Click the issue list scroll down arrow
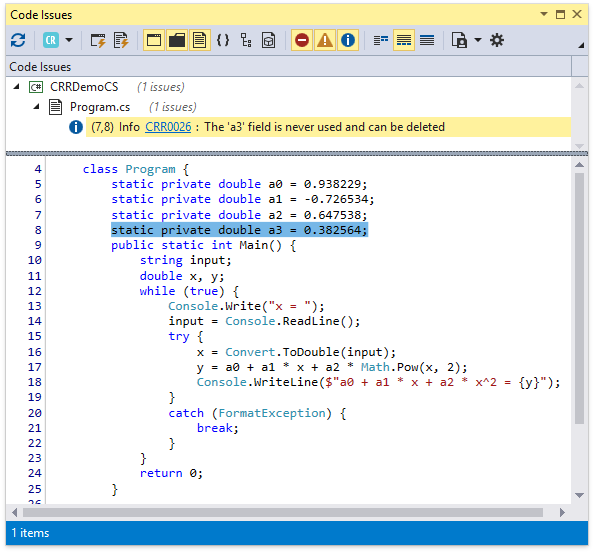This screenshot has height=553, width=594. [579, 146]
